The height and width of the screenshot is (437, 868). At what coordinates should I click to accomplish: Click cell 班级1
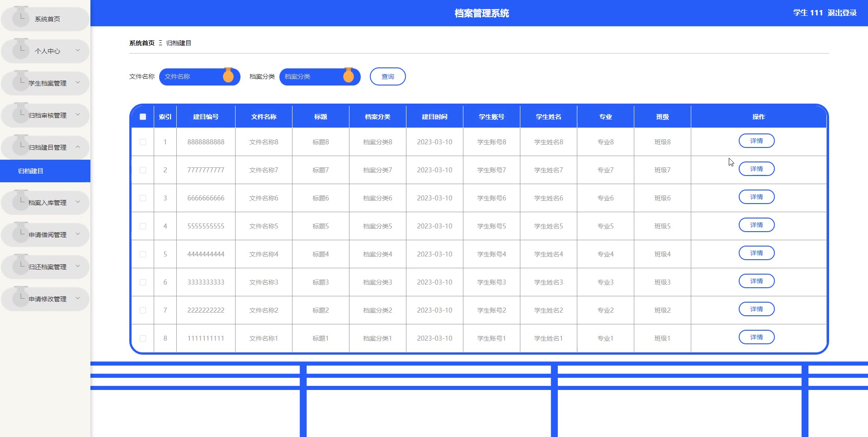(x=663, y=338)
